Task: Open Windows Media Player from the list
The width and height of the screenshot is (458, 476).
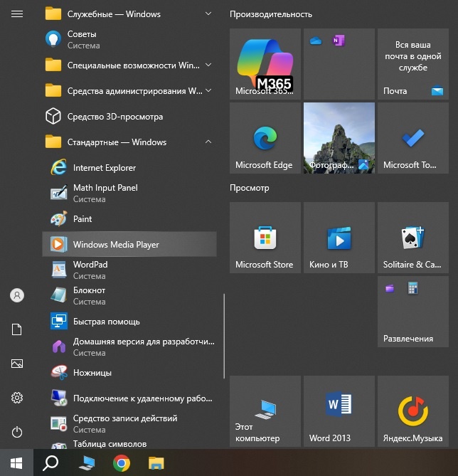Action: click(129, 244)
